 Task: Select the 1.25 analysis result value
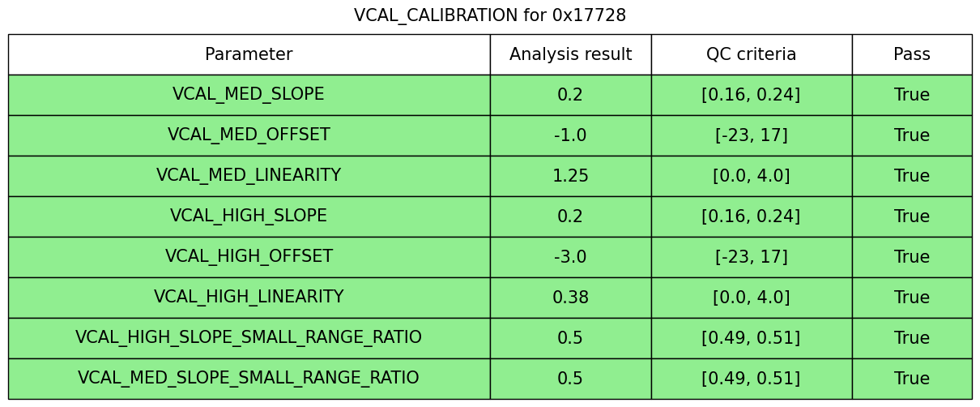tap(570, 176)
